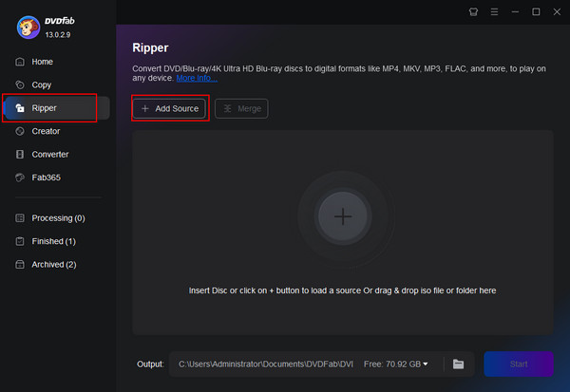The image size is (570, 392).
Task: Click the Archived box icon
Action: pos(20,265)
